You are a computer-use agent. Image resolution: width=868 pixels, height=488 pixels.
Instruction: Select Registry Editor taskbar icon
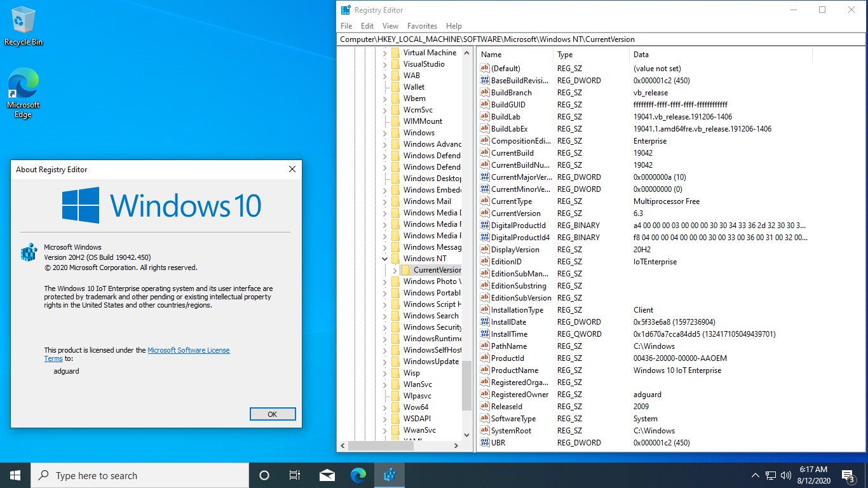coord(390,475)
